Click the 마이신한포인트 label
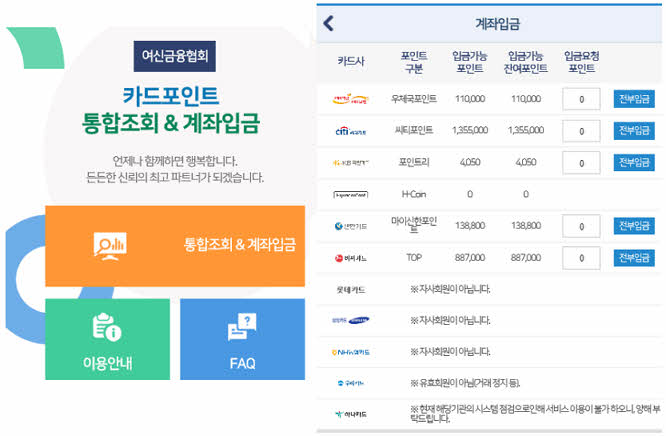Image resolution: width=666 pixels, height=436 pixels. pyautogui.click(x=414, y=224)
